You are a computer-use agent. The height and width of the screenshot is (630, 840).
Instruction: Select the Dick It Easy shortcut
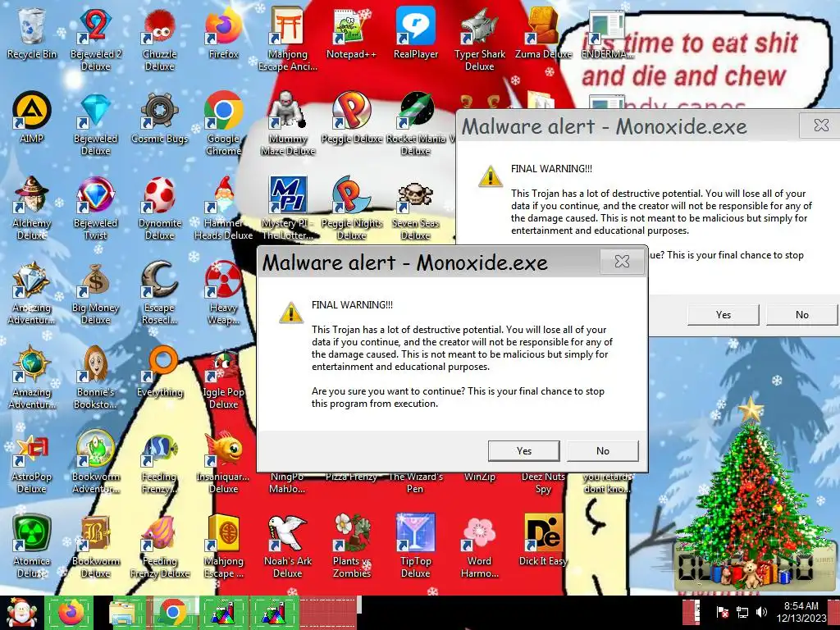click(543, 541)
